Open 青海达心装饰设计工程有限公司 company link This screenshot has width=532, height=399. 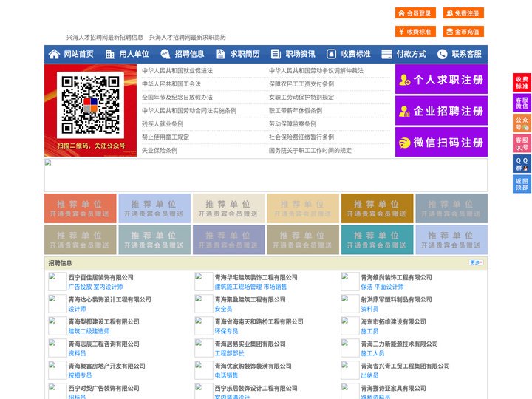coord(109,299)
